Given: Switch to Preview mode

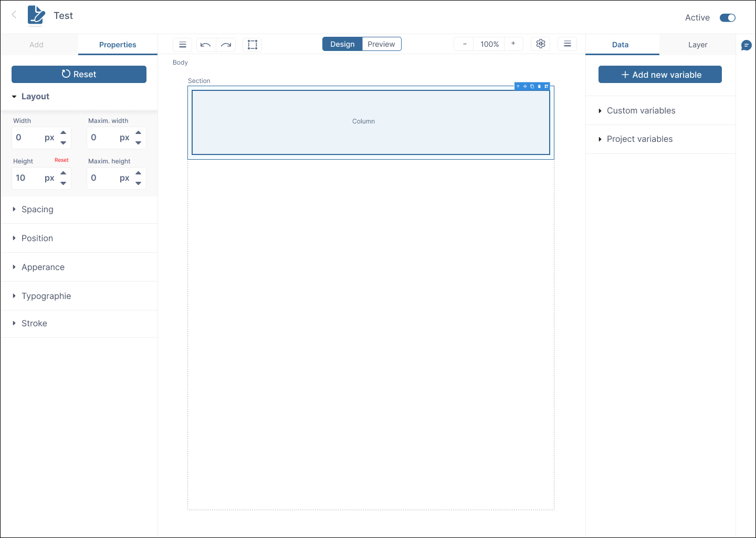Looking at the screenshot, I should pos(381,44).
